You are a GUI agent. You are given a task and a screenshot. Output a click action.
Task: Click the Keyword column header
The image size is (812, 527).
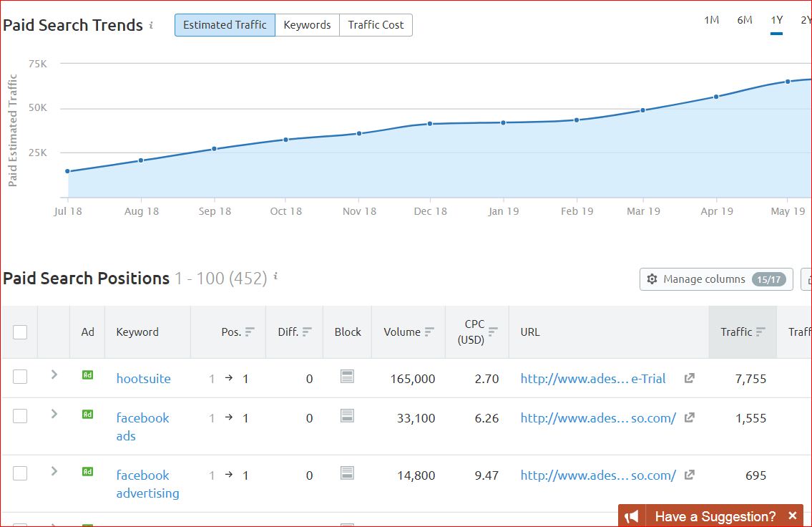tap(137, 332)
